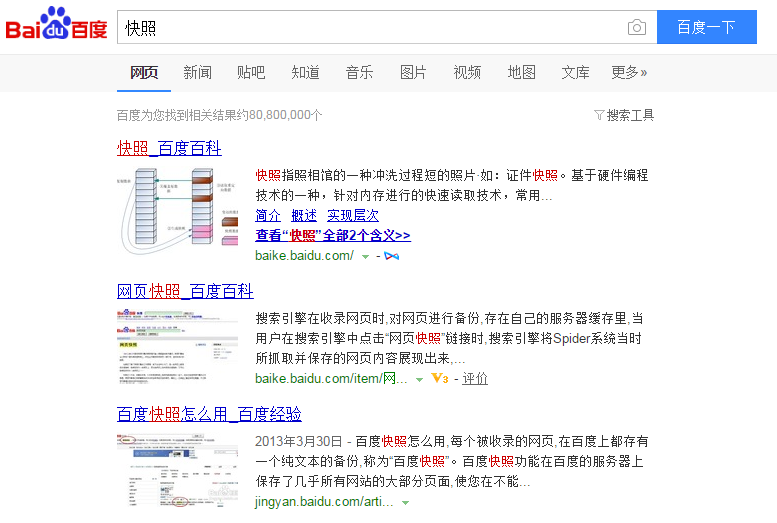Switch to the 图片 tab
777x523 pixels.
tap(413, 72)
